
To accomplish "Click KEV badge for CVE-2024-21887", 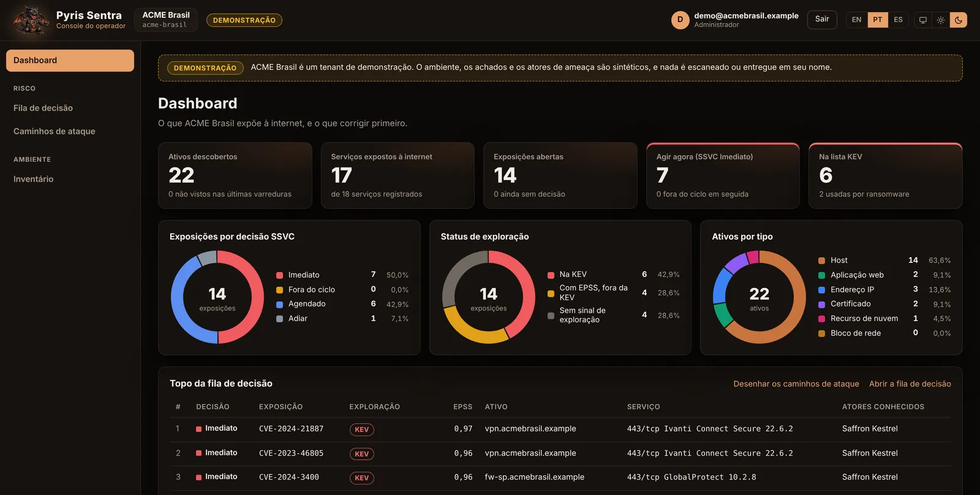I will coord(362,430).
